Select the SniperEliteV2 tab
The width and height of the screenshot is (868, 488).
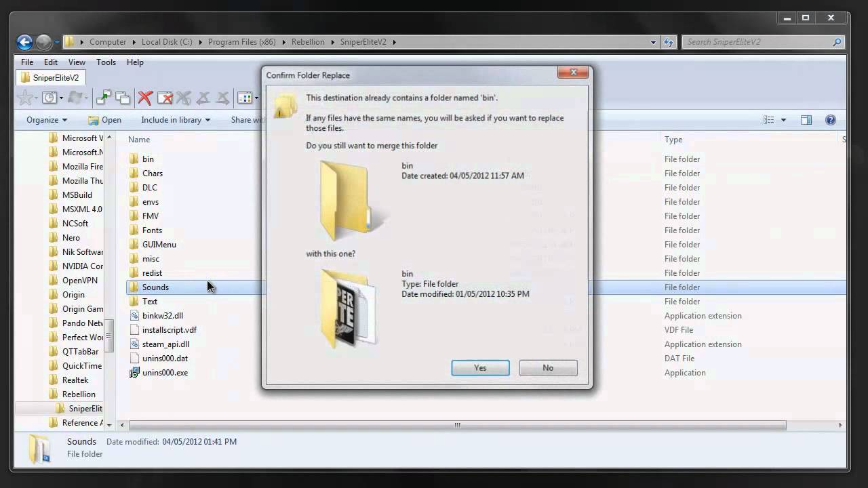point(50,77)
